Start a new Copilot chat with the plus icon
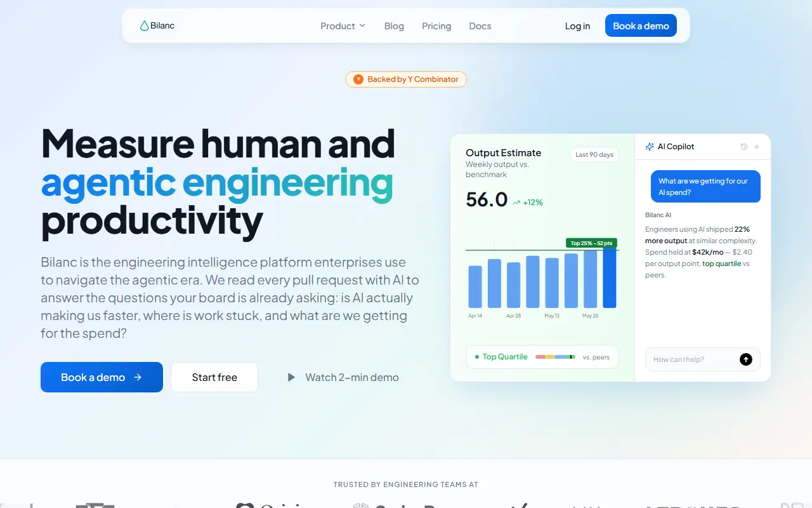This screenshot has height=508, width=812. 757,147
